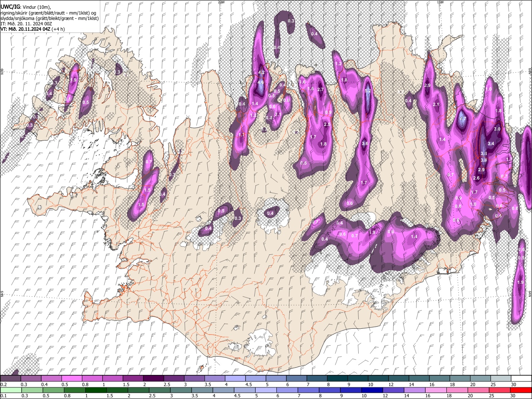The width and height of the screenshot is (532, 399).
Task: Click the purple snow swatch between 0.2 and 0.3
Action: 10,378
